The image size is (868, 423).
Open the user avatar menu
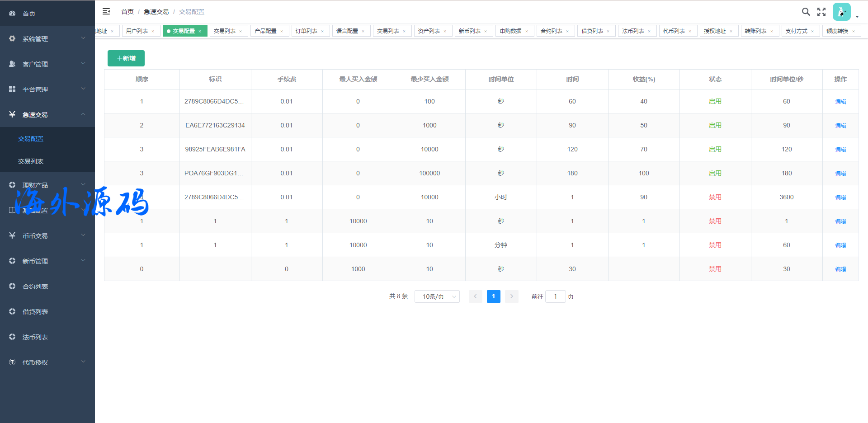842,12
